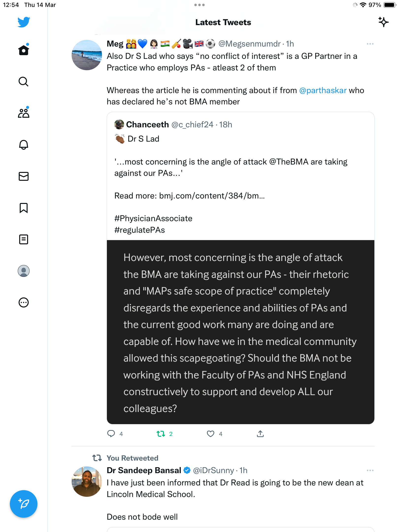Open the More circle menu in sidebar

coord(24,302)
